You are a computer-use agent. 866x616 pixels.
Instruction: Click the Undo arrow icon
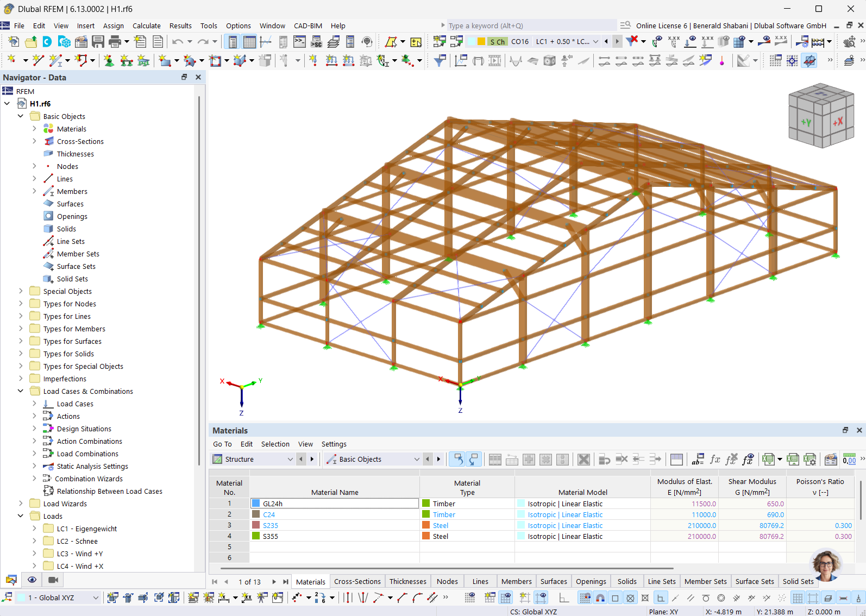(178, 41)
